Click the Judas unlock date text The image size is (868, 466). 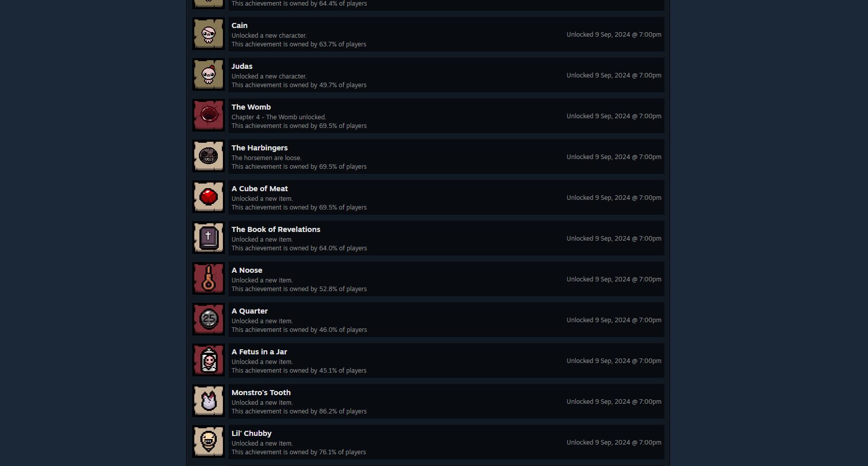[614, 75]
